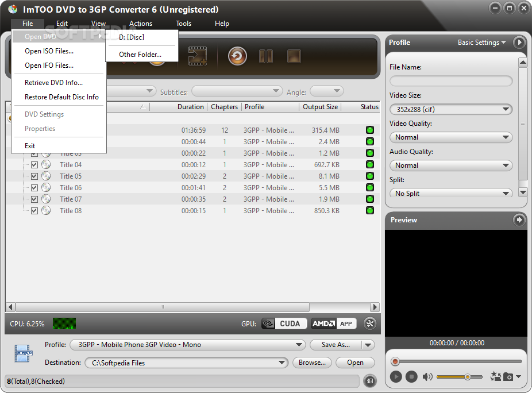Click the Save As... button
Viewport: 532px width, 393px height.
(335, 345)
